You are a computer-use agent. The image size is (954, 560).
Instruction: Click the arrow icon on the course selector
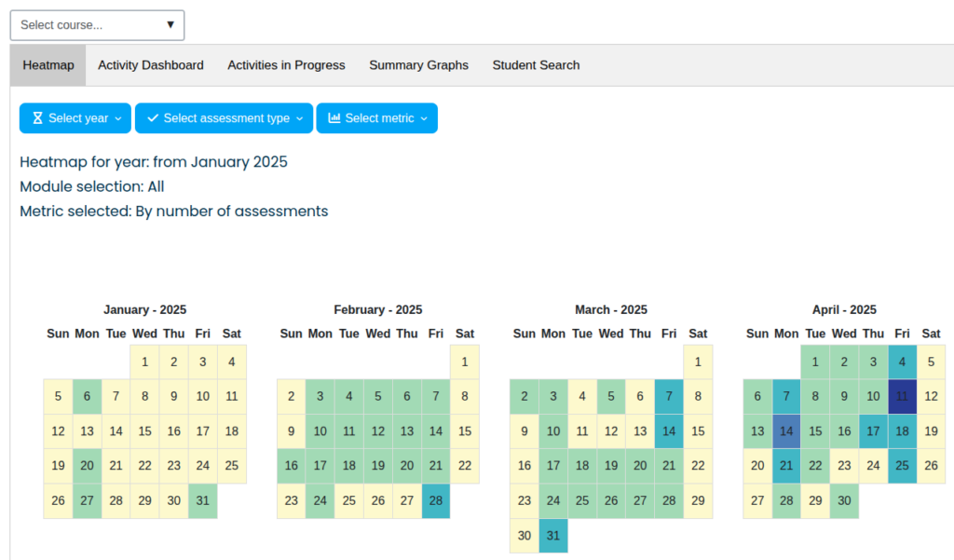point(170,25)
